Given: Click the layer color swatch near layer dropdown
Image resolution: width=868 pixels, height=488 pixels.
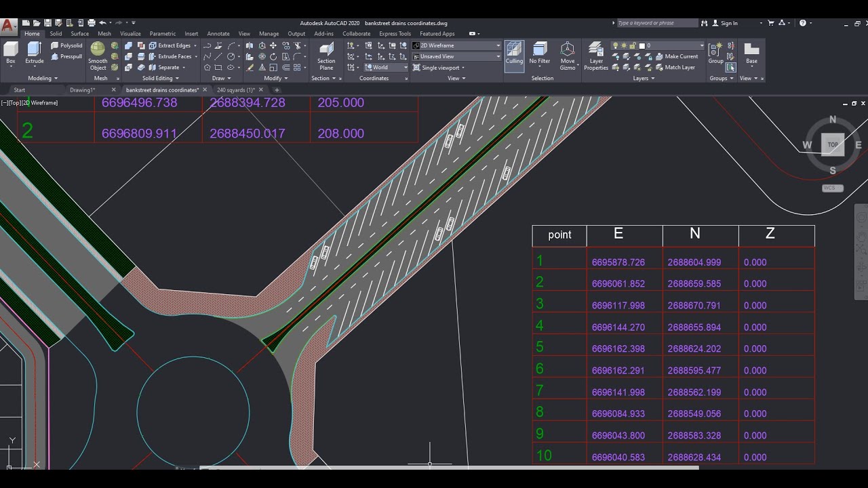Looking at the screenshot, I should pyautogui.click(x=642, y=45).
